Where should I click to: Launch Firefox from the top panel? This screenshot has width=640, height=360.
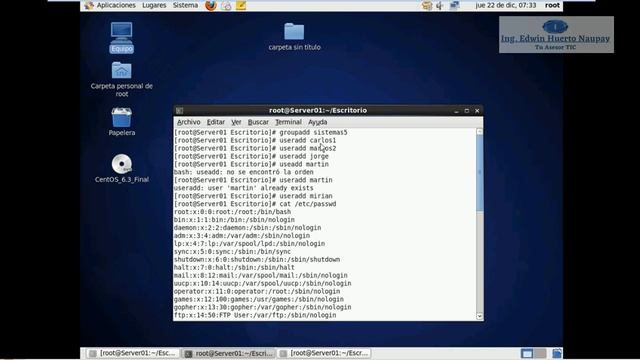(x=211, y=5)
